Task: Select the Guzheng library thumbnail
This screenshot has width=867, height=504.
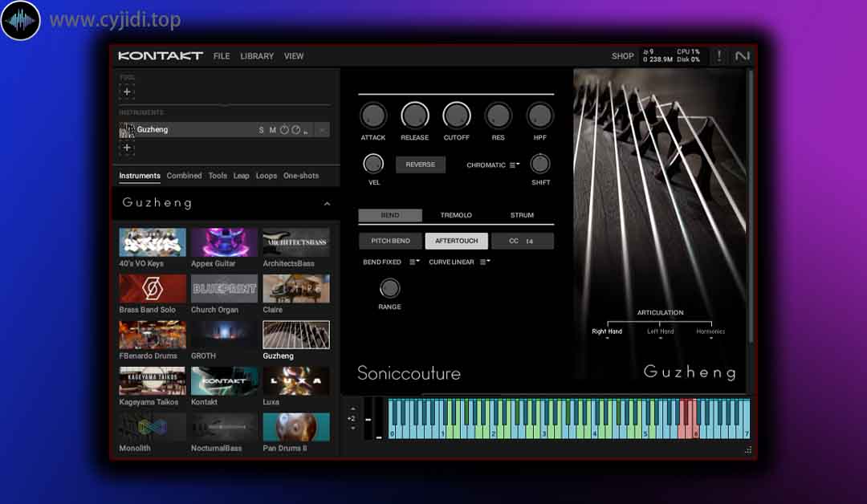Action: pyautogui.click(x=296, y=335)
